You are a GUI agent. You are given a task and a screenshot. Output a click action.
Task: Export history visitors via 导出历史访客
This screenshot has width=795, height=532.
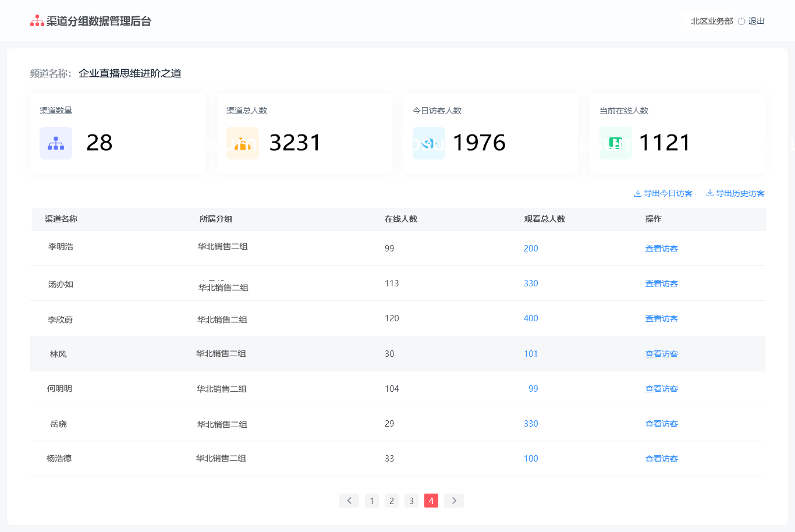[740, 193]
